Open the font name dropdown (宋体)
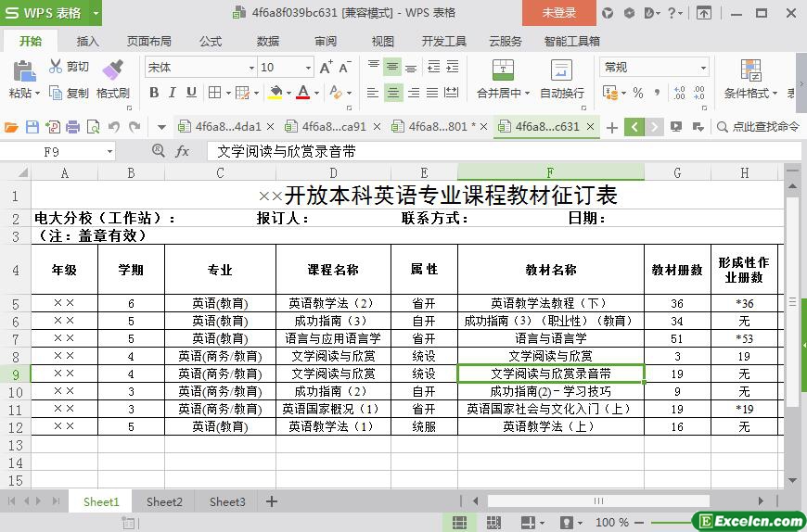 coord(250,68)
